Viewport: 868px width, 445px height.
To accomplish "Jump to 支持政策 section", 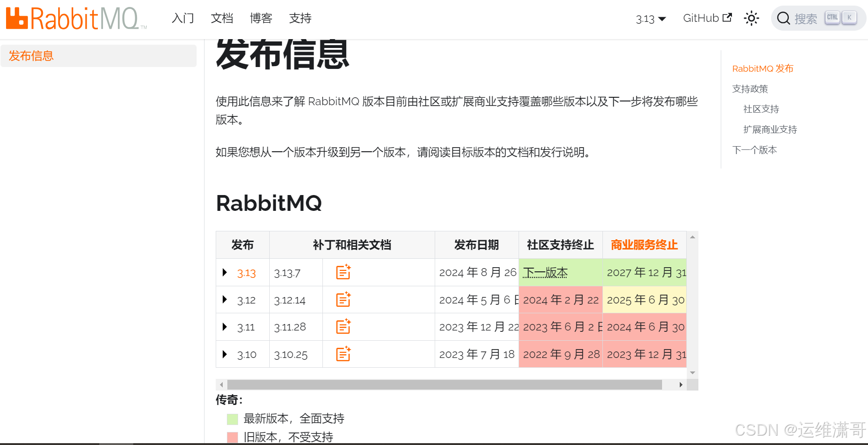I will pos(750,89).
